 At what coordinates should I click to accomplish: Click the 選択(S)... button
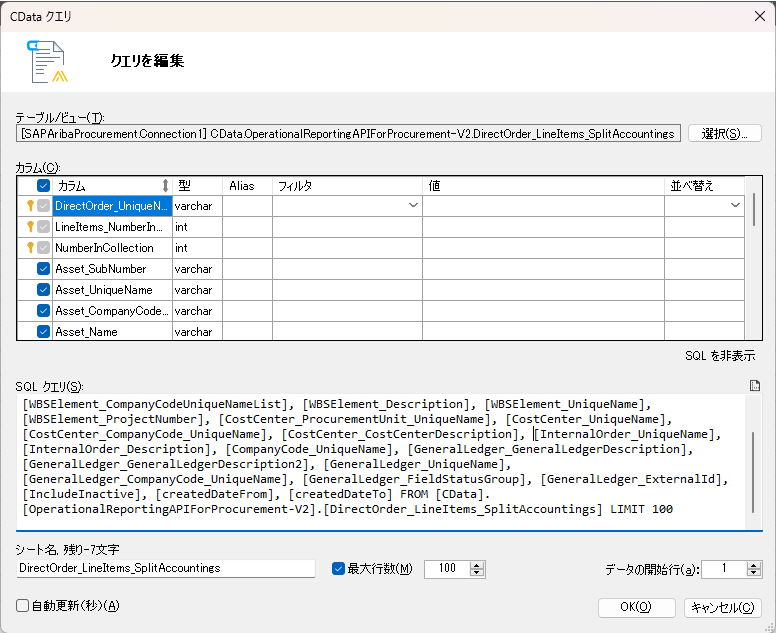pos(725,134)
